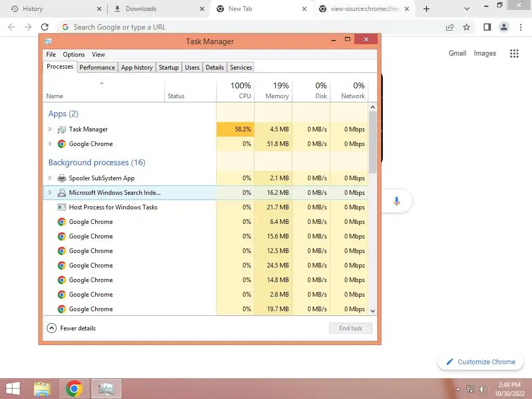Open the Chrome profile avatar

point(504,27)
